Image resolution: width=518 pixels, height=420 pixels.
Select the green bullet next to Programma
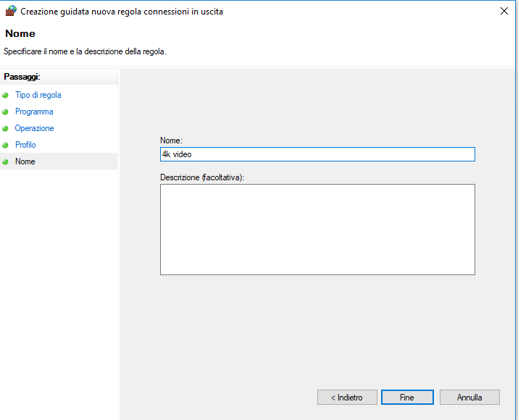point(6,112)
